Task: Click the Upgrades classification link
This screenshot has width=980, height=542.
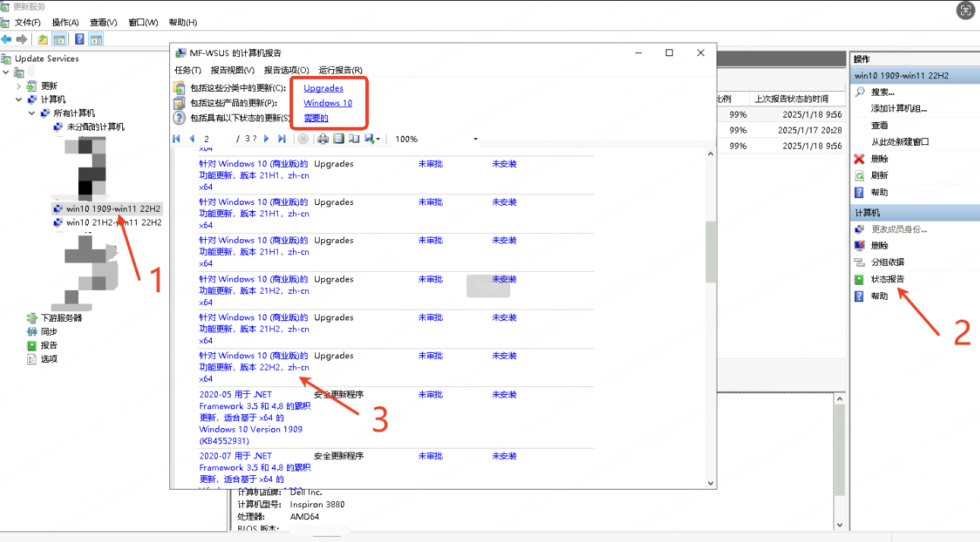Action: pyautogui.click(x=323, y=88)
